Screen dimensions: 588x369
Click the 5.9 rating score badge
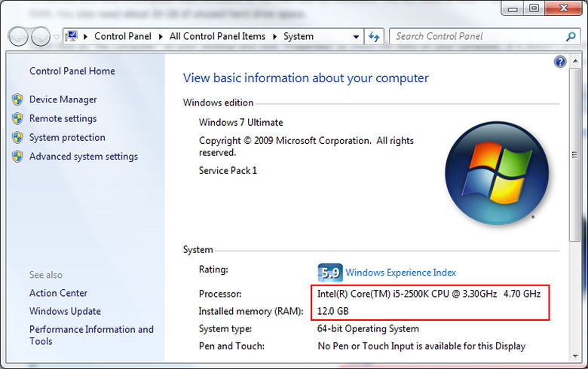(330, 273)
